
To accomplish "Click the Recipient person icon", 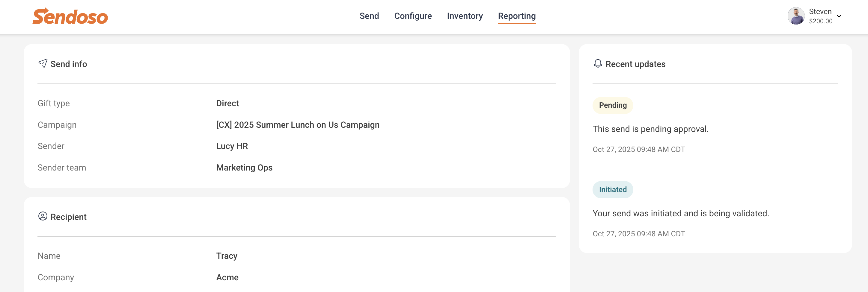I will pyautogui.click(x=43, y=216).
